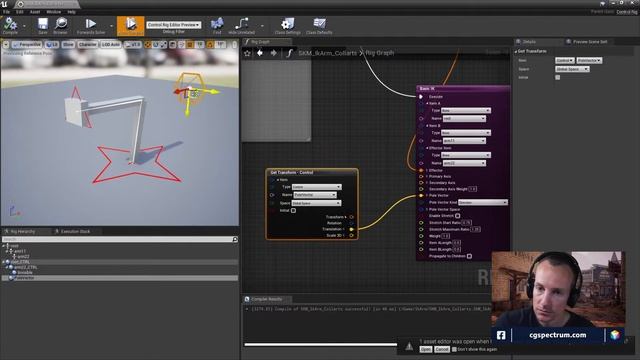Open Class Settings from the toolbar
The image size is (640, 360).
(287, 26)
